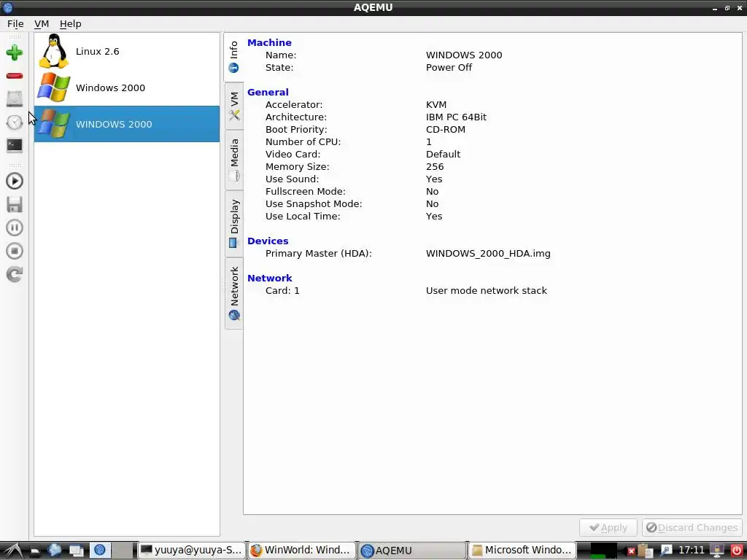Viewport: 747px width, 560px height.
Task: Switch to the yuuya@yuuya terminal taskbar window
Action: pyautogui.click(x=192, y=550)
